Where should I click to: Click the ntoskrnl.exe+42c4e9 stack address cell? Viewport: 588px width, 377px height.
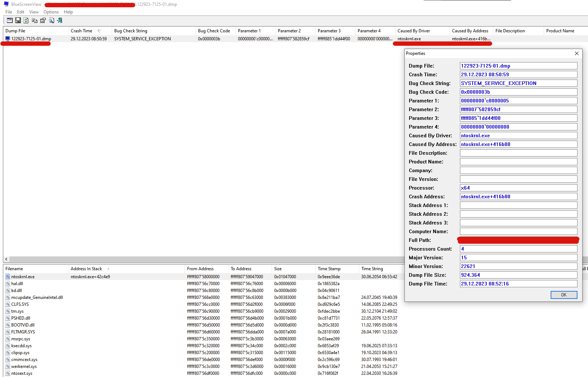pos(90,277)
